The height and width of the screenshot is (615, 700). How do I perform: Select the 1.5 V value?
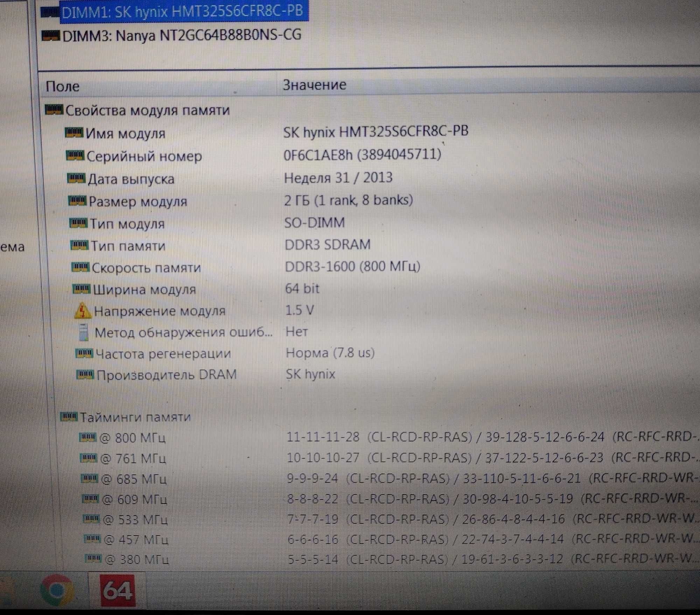click(x=300, y=310)
